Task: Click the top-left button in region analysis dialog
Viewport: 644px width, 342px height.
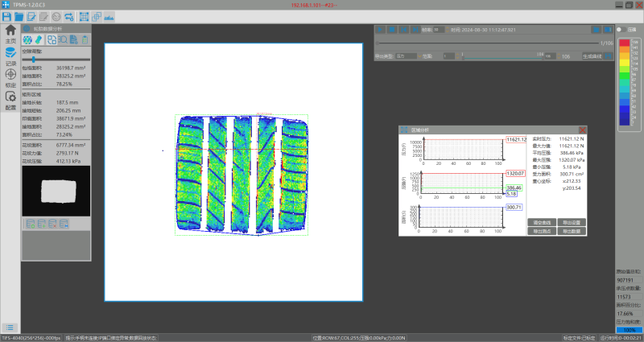Action: (x=542, y=222)
